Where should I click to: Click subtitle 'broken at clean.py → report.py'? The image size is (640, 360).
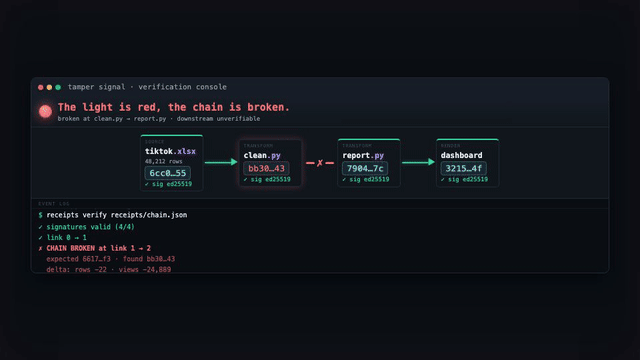tap(112, 119)
